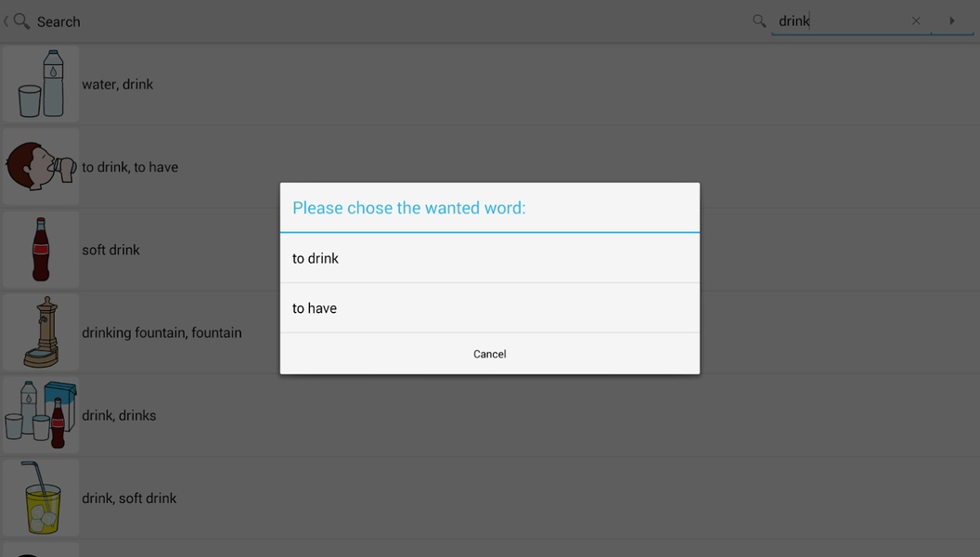Clear the search field with the X

[916, 20]
